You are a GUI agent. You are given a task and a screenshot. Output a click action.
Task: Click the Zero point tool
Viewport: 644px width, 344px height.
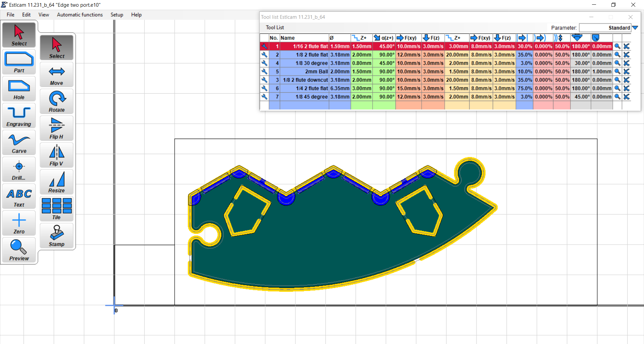[19, 223]
